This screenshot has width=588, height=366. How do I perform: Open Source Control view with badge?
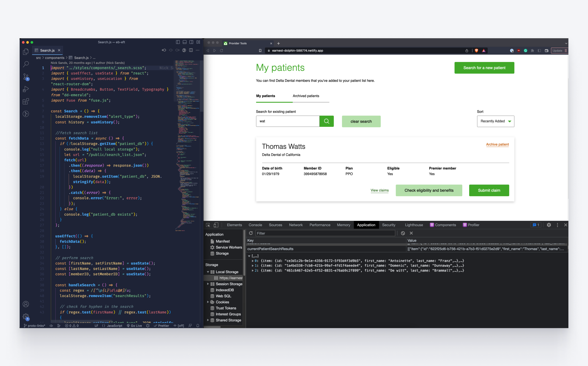coord(26,77)
